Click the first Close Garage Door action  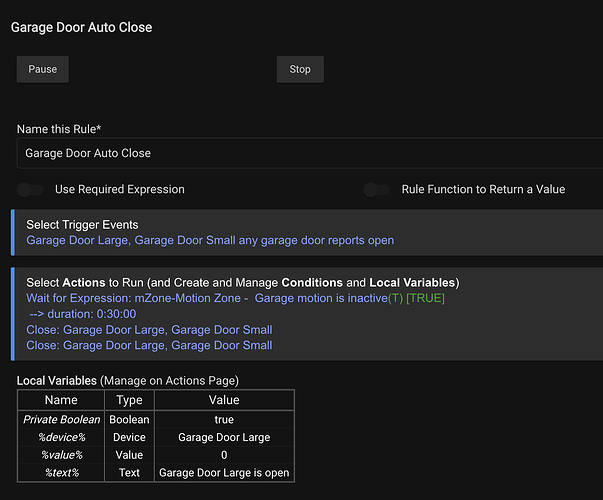pos(150,329)
